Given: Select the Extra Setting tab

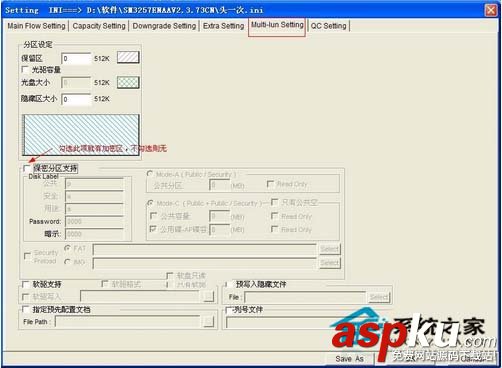Looking at the screenshot, I should [x=223, y=26].
